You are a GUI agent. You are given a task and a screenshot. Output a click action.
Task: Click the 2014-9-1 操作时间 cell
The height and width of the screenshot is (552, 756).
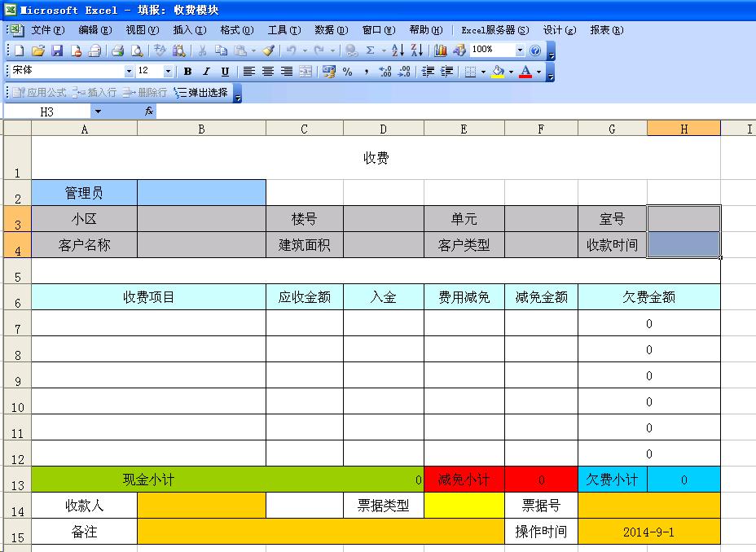point(649,532)
